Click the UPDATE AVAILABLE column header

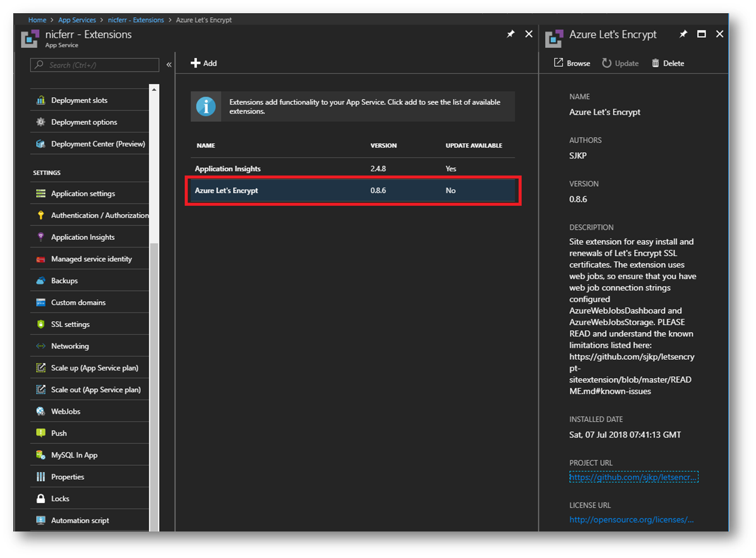[x=474, y=146]
